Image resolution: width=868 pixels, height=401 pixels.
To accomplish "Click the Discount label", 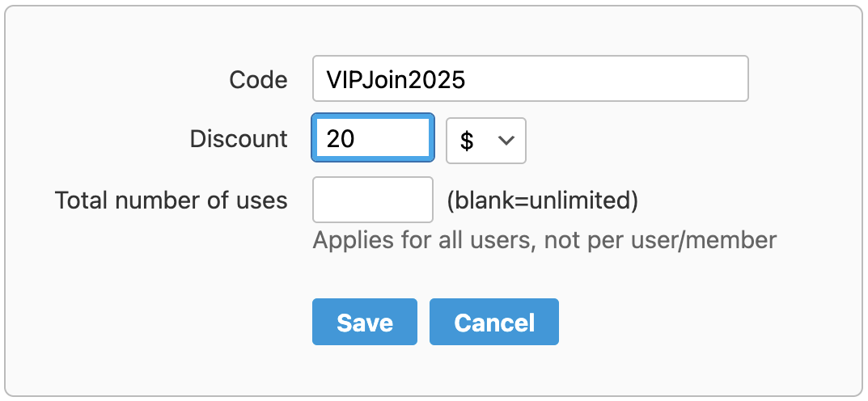I will coord(239,139).
